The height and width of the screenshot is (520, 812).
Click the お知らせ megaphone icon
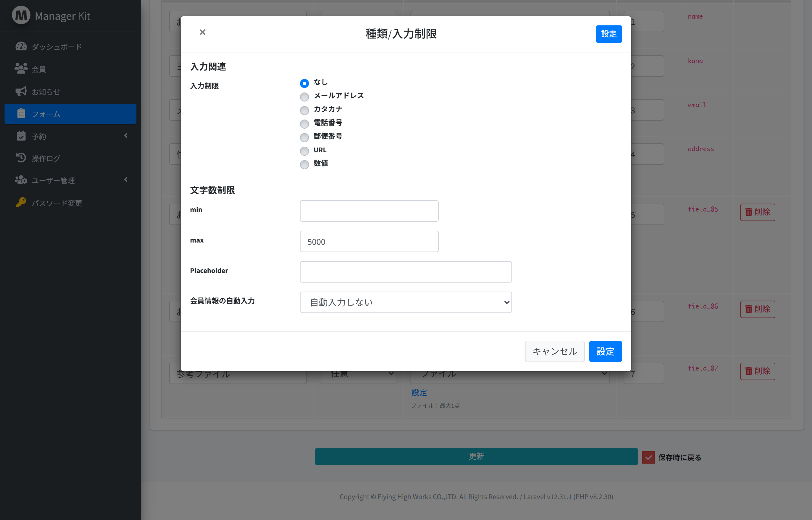coord(21,91)
